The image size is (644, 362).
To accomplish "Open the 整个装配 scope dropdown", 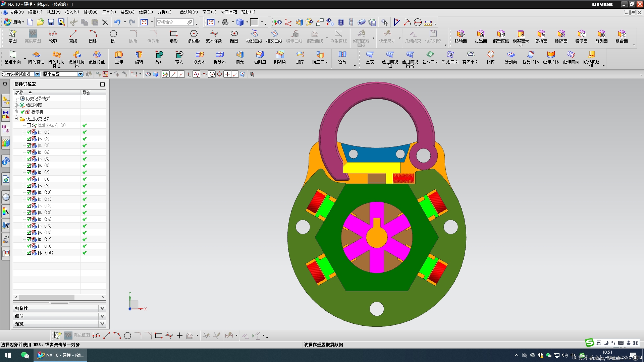I will pos(80,74).
